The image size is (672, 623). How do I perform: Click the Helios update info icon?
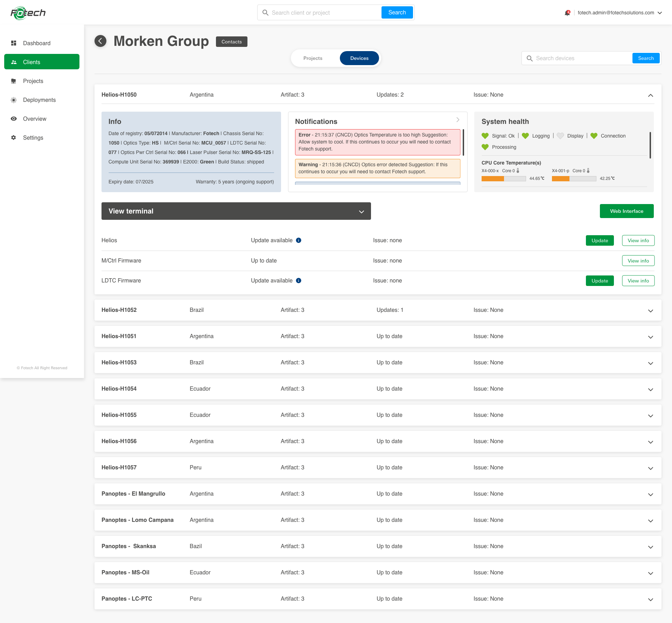299,240
